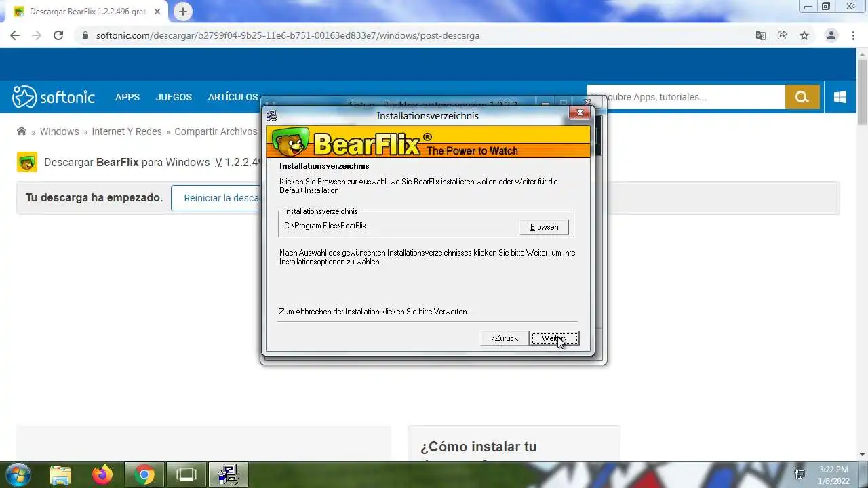The width and height of the screenshot is (868, 488).
Task: Click the screen recorder taskbar icon
Action: click(186, 474)
